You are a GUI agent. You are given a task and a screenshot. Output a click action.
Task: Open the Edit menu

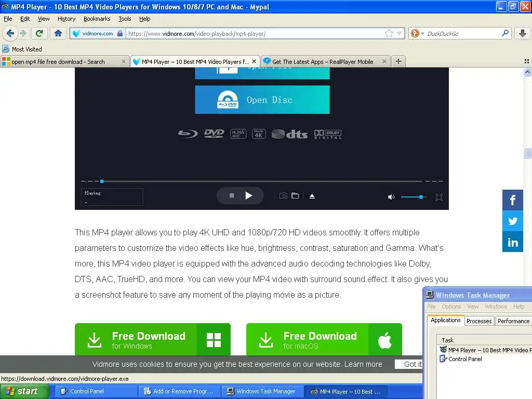click(25, 19)
